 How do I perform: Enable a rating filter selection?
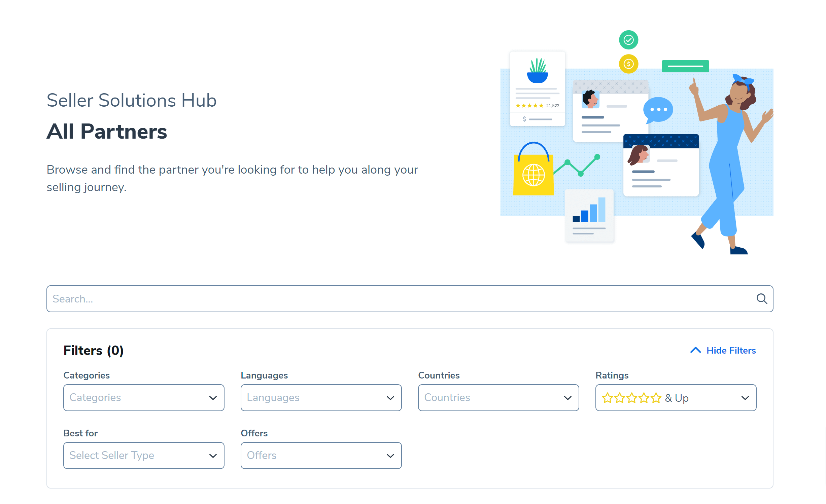[676, 397]
